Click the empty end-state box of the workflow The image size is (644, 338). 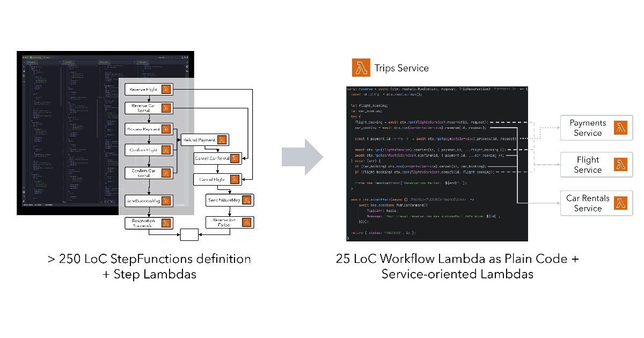189,234
